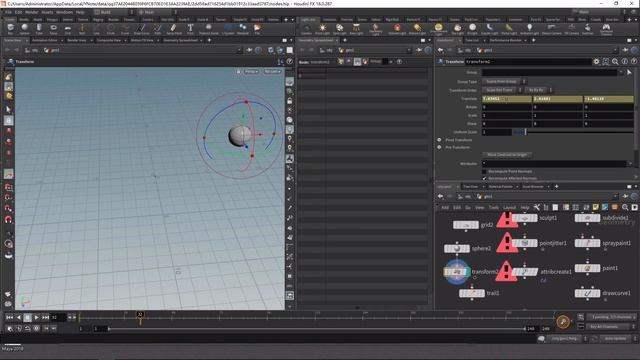640x360 pixels.
Task: Open the Group Type dropdown
Action: point(504,82)
